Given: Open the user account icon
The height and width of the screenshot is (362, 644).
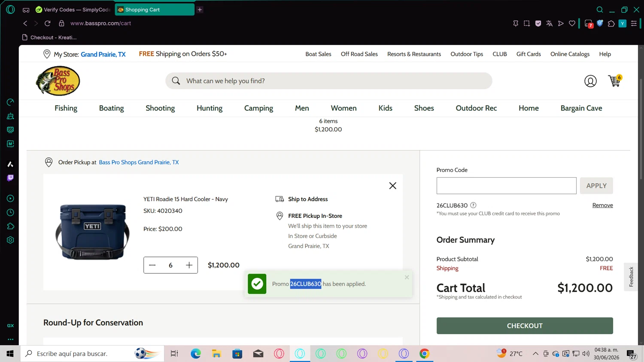Looking at the screenshot, I should [x=590, y=81].
